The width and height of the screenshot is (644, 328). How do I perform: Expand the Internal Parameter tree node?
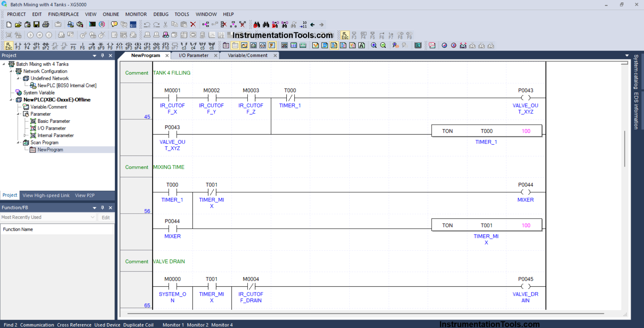pos(25,135)
